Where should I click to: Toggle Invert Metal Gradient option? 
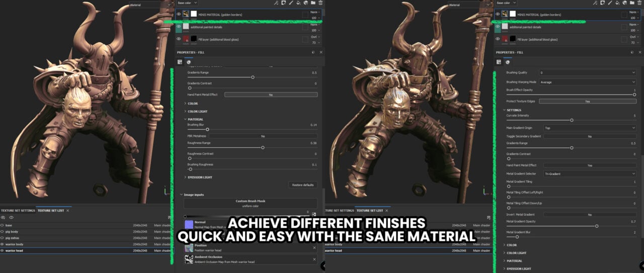590,215
